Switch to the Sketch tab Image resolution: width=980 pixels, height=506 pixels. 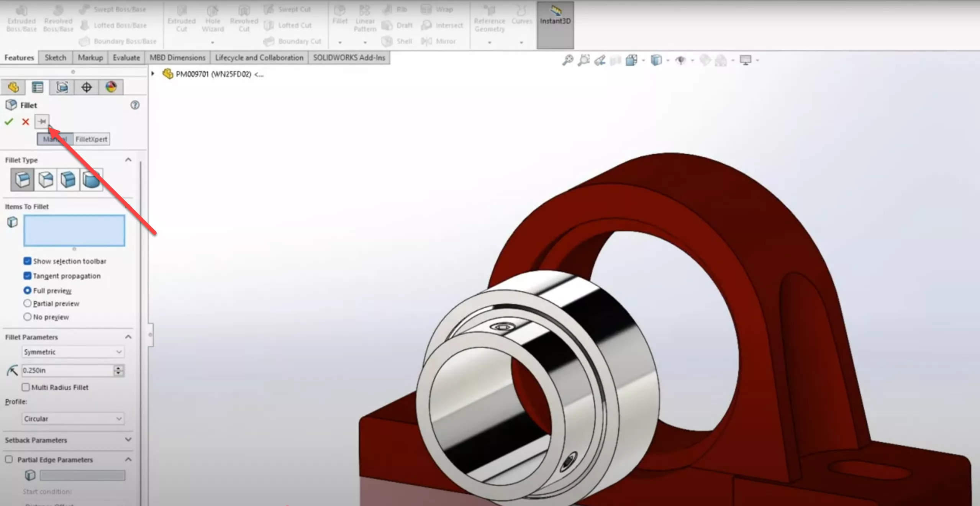point(56,57)
